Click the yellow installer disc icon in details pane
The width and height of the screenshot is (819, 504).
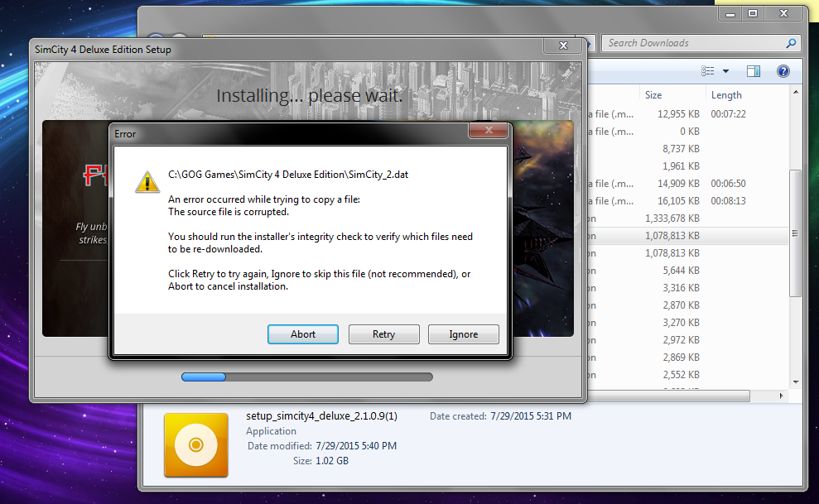coord(196,445)
